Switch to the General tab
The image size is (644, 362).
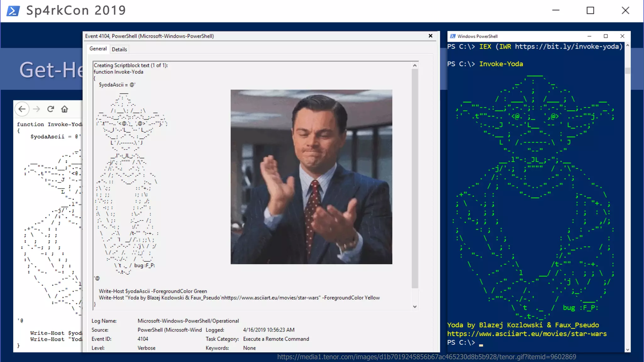pos(98,49)
